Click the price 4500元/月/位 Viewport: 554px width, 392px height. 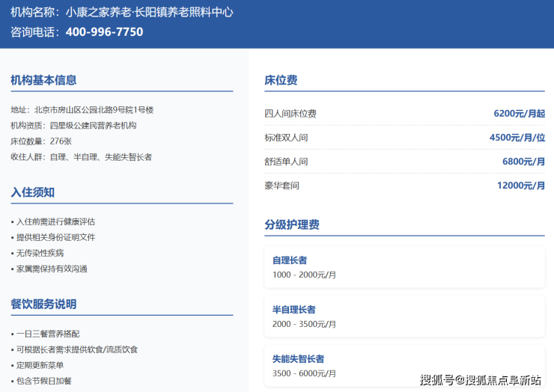[517, 138]
